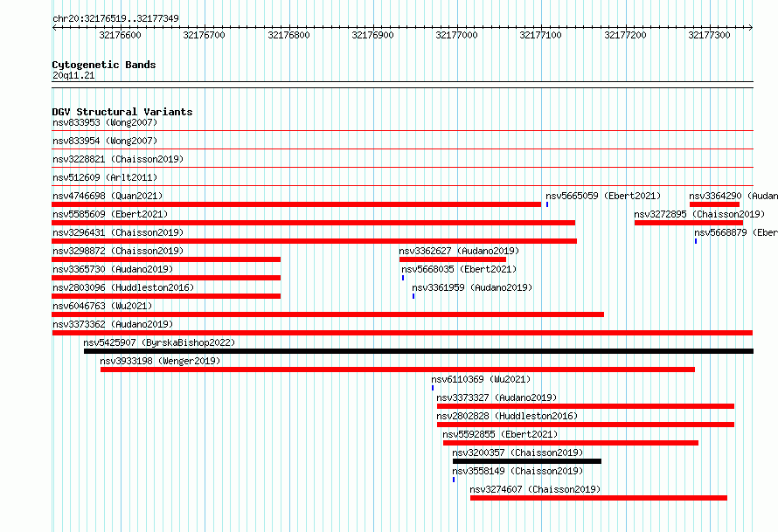Click ruler position 32176800
The width and height of the screenshot is (778, 532).
tap(288, 35)
